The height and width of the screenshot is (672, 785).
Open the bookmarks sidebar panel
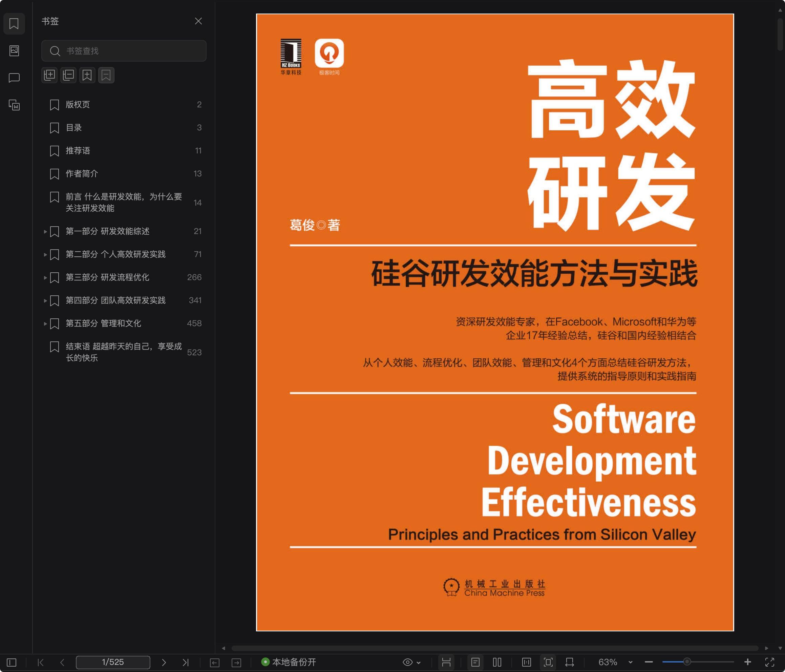click(x=14, y=23)
